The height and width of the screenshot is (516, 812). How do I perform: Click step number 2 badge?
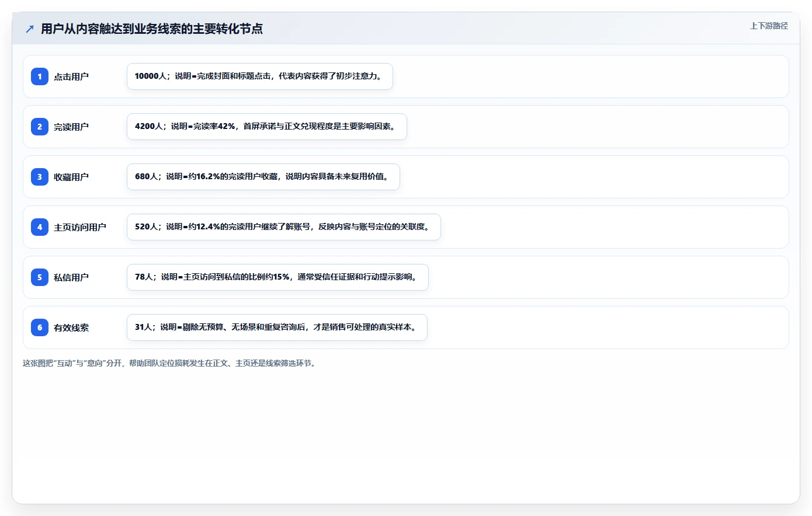point(40,127)
